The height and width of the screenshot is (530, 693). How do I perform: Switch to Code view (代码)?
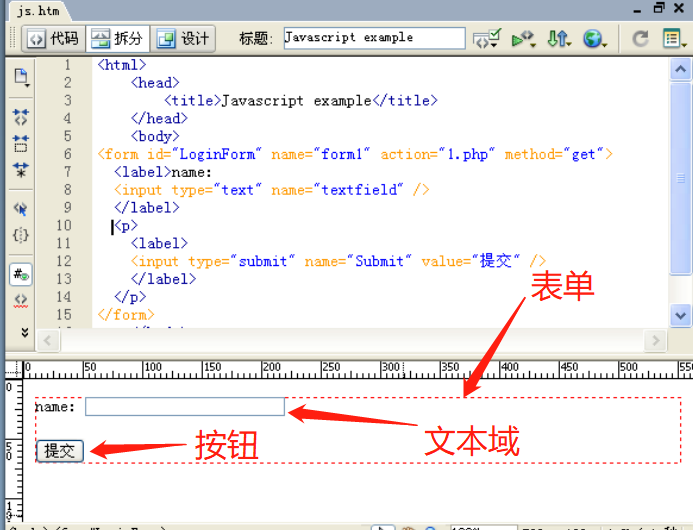[53, 39]
